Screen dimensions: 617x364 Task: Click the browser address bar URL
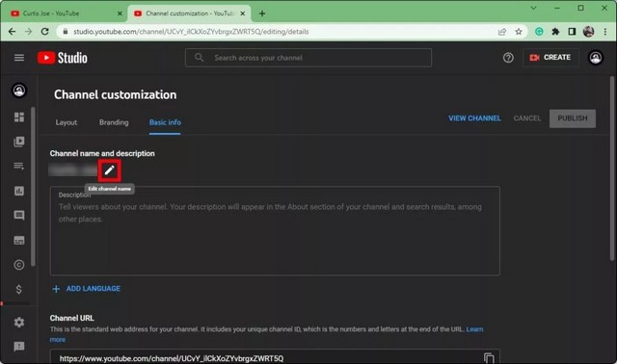[x=191, y=32]
